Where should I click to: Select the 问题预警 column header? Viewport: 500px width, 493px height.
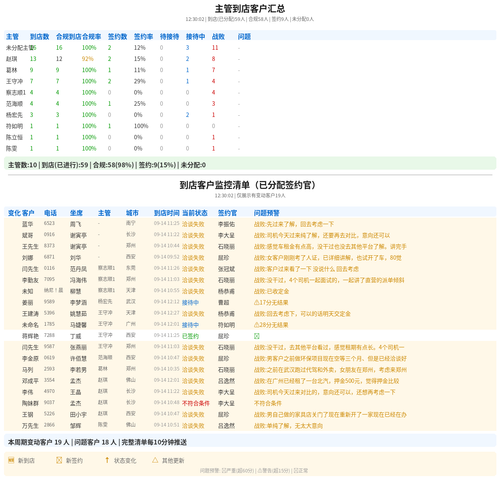[x=267, y=213]
